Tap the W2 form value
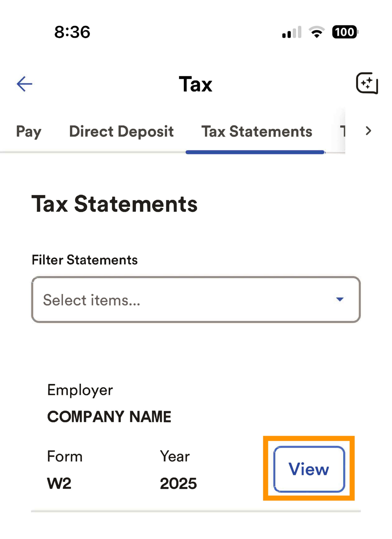The width and height of the screenshot is (392, 539). tap(59, 483)
